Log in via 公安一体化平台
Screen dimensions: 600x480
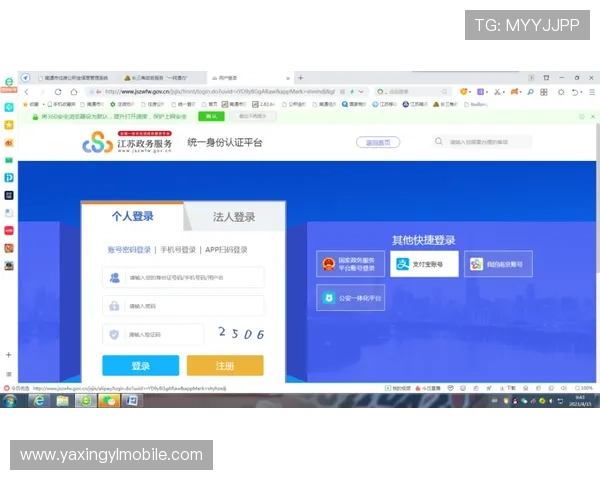click(x=351, y=297)
